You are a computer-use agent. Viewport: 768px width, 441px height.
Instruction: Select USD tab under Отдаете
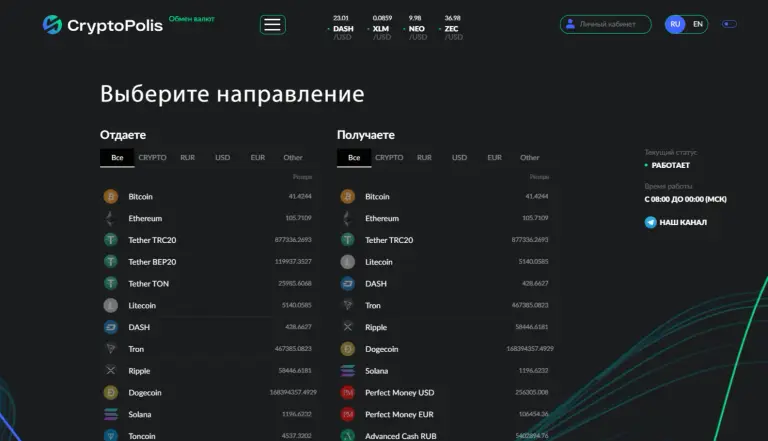222,158
